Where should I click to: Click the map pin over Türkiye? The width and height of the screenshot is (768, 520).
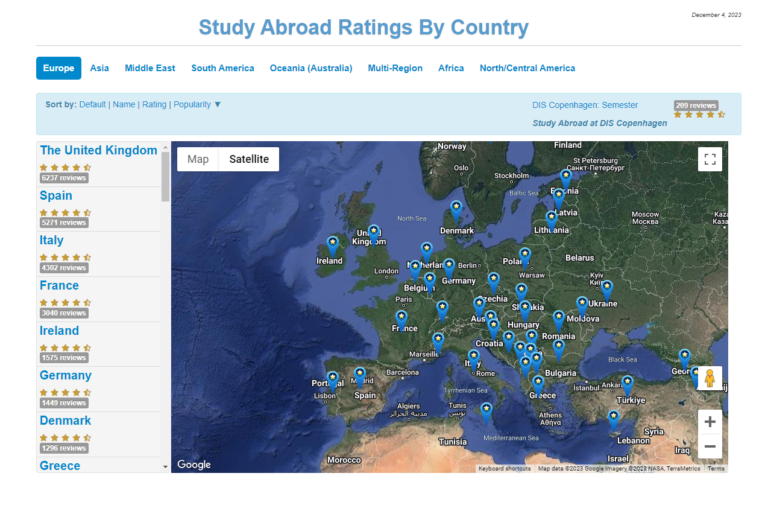click(x=627, y=385)
